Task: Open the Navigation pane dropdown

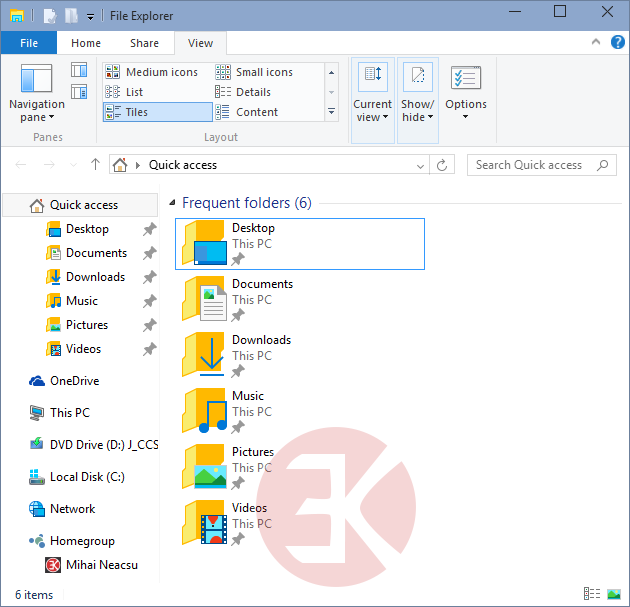Action: tap(37, 93)
